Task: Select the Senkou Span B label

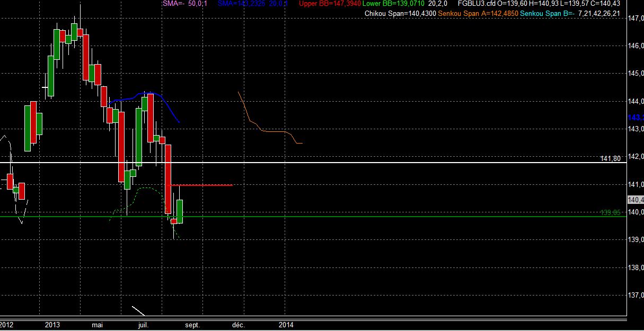Action: tap(548, 13)
